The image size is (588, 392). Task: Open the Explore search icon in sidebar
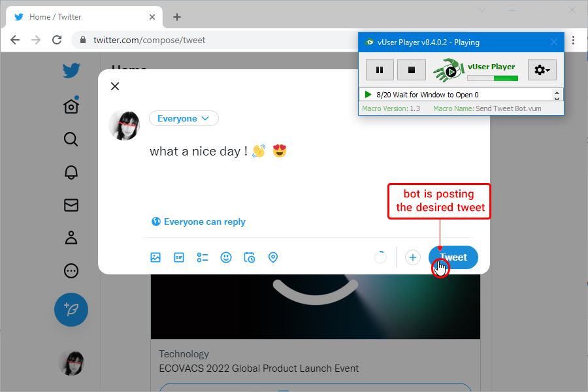pyautogui.click(x=71, y=139)
